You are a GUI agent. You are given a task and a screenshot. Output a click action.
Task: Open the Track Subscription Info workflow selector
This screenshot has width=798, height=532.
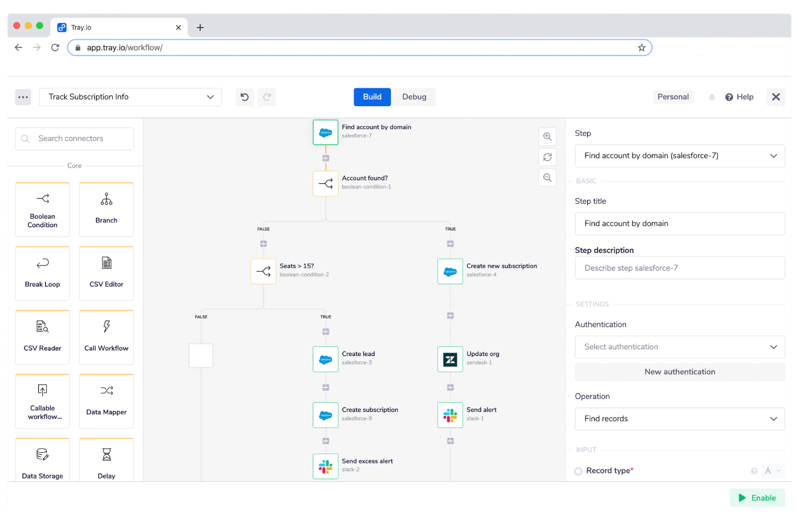click(x=130, y=97)
